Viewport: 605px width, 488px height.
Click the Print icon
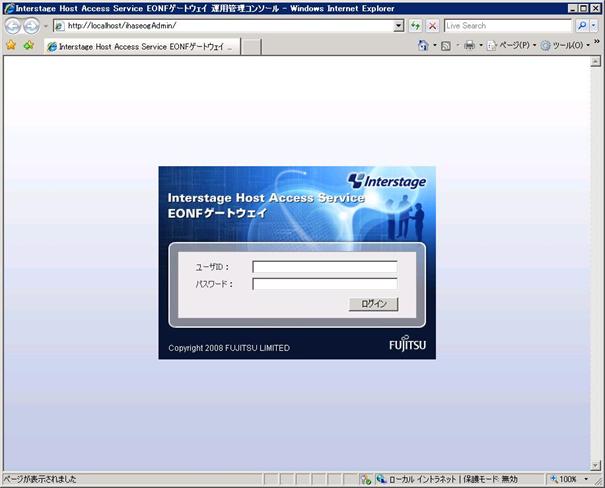pos(469,46)
